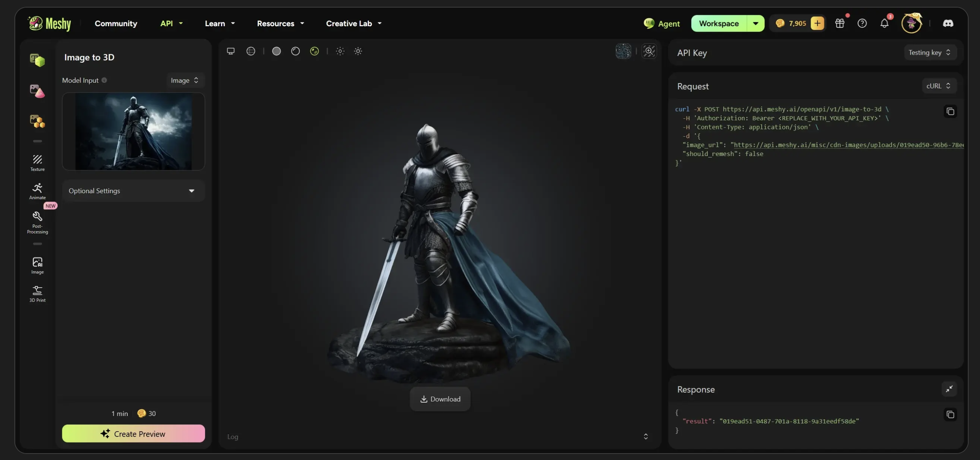Go to the Community page
The image size is (980, 460).
click(115, 24)
